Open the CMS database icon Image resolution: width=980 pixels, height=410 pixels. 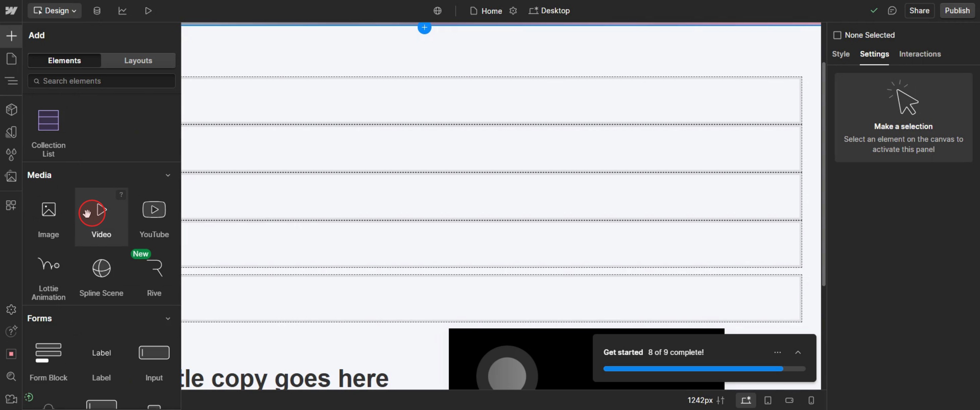97,11
